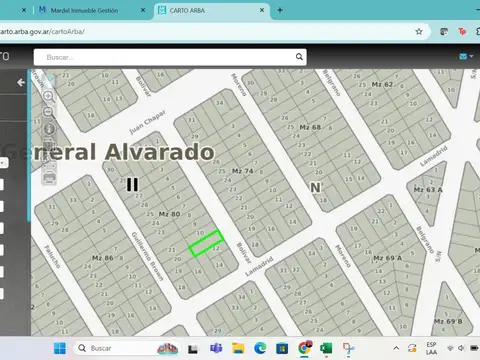The width and height of the screenshot is (480, 360).
Task: Open volume control in system tray
Action: pyautogui.click(x=461, y=348)
